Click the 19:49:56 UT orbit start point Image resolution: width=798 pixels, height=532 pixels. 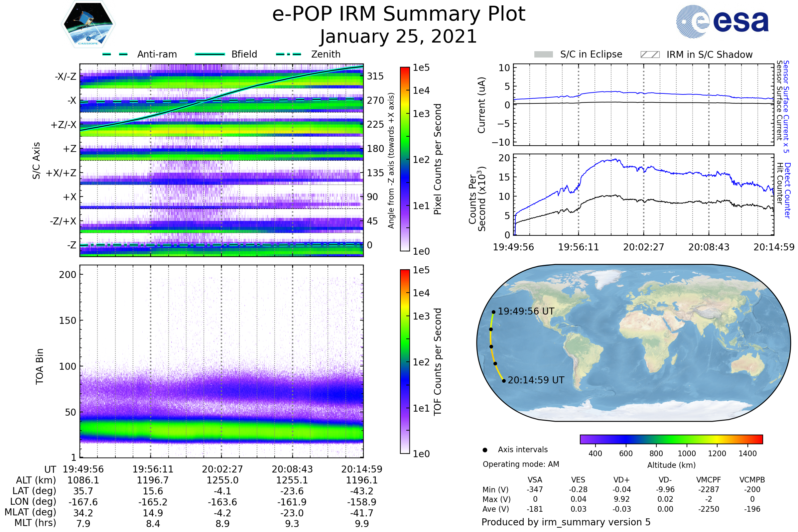click(x=494, y=312)
